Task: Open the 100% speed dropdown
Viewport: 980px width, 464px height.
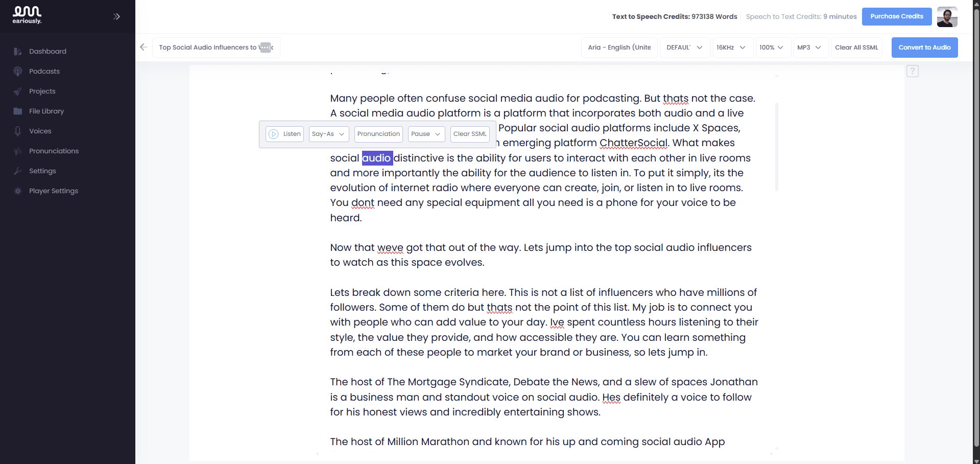Action: (772, 48)
